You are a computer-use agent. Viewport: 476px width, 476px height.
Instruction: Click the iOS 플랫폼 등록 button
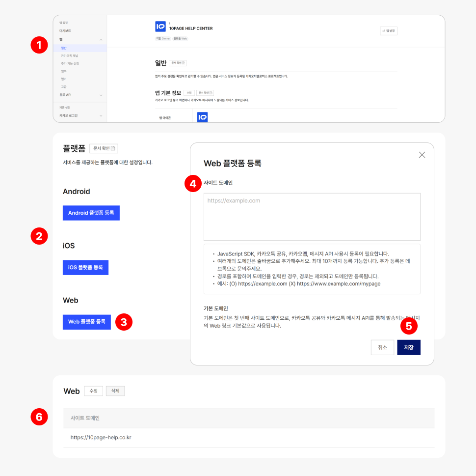(x=85, y=267)
